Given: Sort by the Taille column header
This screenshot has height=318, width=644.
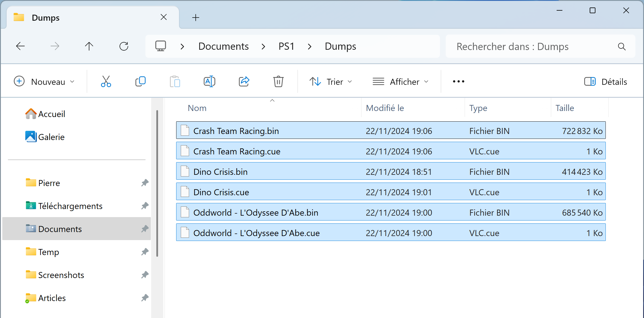Looking at the screenshot, I should coord(580,108).
